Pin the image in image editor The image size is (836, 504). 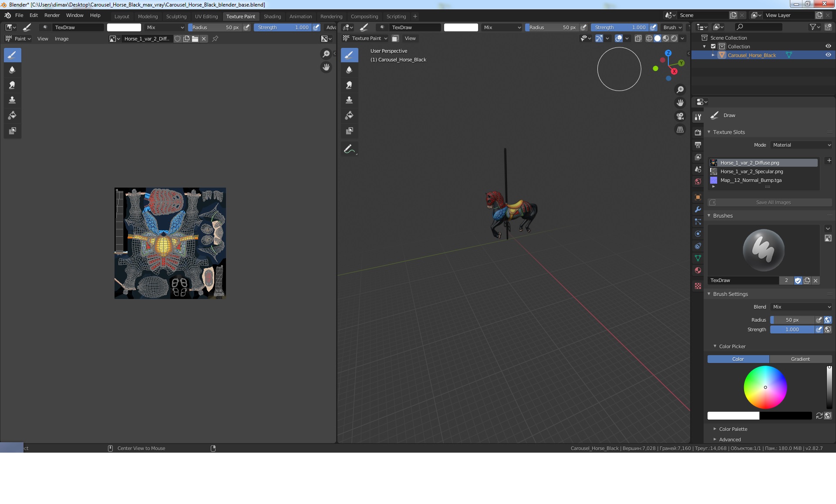click(x=215, y=39)
